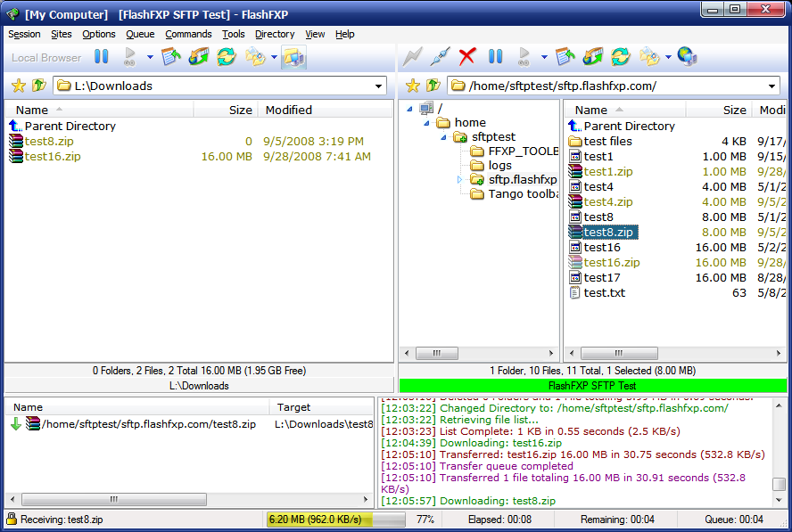The height and width of the screenshot is (532, 792).
Task: Expand the sftp.flashfxp tree node
Action: click(460, 179)
